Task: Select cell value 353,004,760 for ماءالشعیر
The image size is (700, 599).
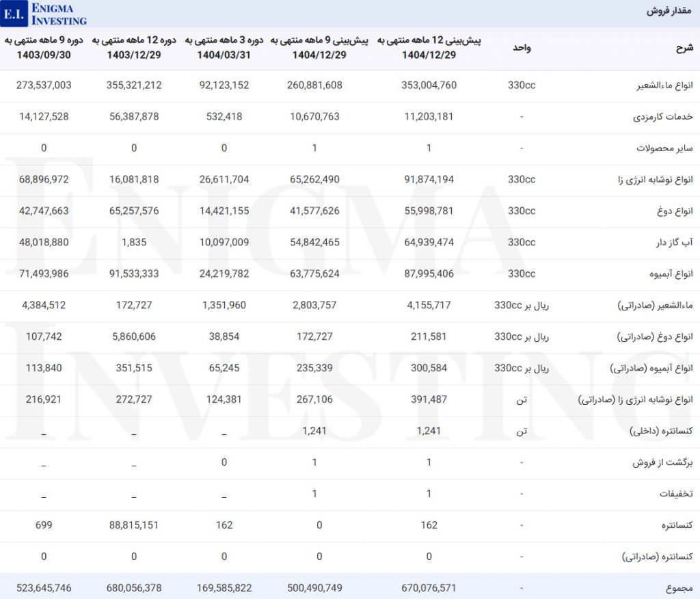Action: (429, 85)
